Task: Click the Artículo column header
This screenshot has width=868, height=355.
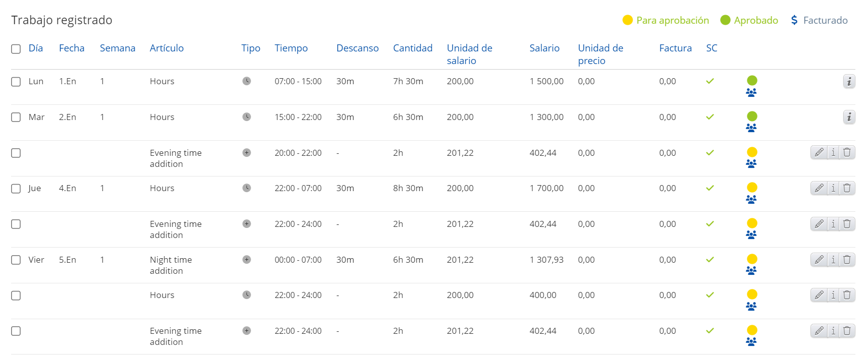Action: tap(167, 48)
